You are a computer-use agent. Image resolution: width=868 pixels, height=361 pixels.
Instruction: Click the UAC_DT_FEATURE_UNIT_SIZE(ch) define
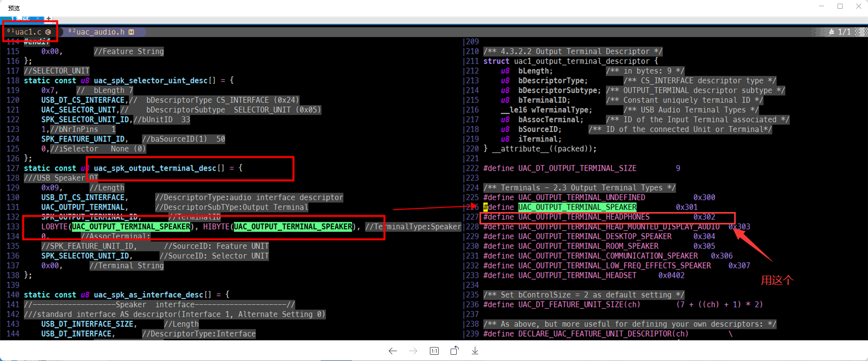pos(623,305)
